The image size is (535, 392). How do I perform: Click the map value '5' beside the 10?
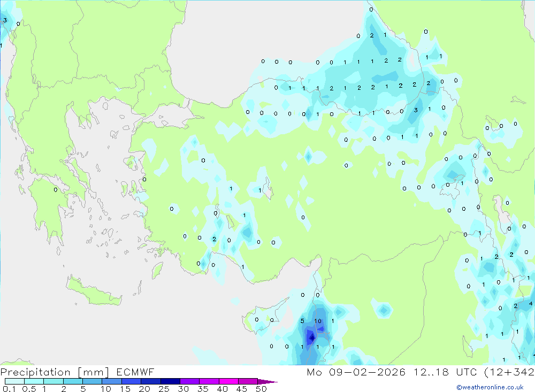302,321
